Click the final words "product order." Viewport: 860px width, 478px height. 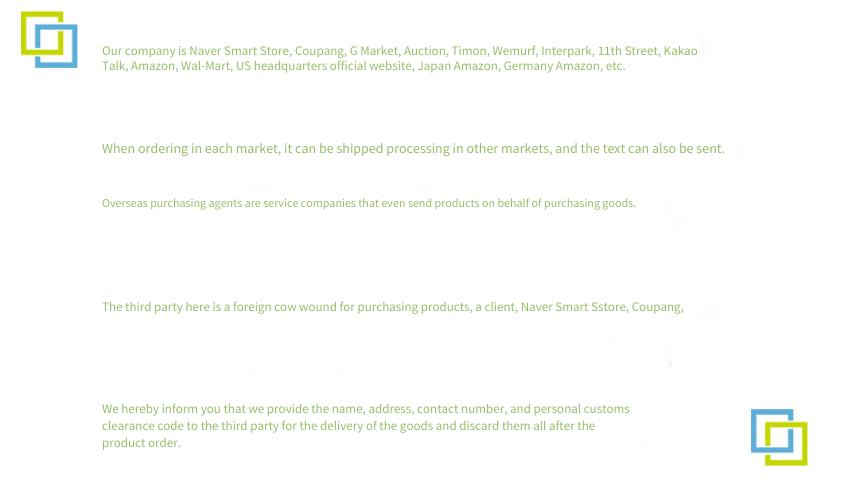[141, 443]
